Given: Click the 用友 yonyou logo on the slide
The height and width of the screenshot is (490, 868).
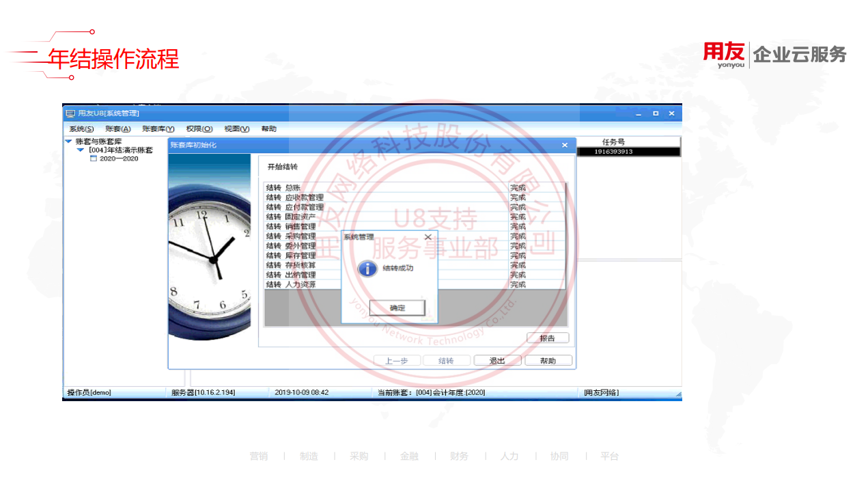Looking at the screenshot, I should pyautogui.click(x=725, y=55).
